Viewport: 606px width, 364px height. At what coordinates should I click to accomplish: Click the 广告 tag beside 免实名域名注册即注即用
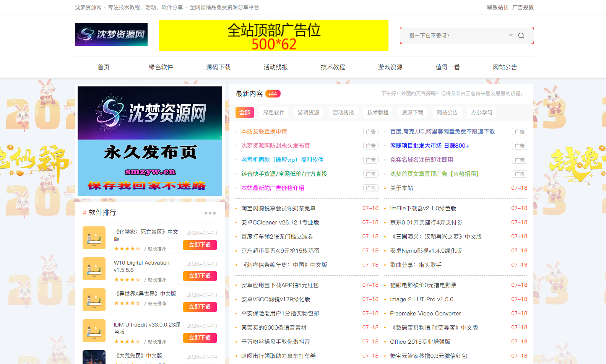click(520, 160)
